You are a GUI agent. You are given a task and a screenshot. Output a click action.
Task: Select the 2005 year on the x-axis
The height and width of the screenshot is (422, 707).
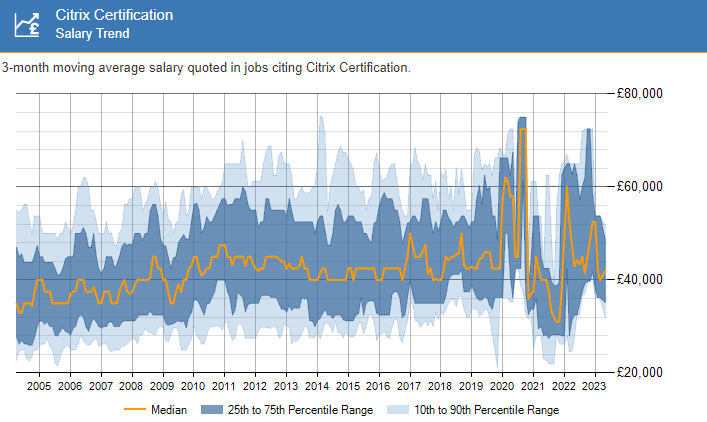[x=39, y=386]
